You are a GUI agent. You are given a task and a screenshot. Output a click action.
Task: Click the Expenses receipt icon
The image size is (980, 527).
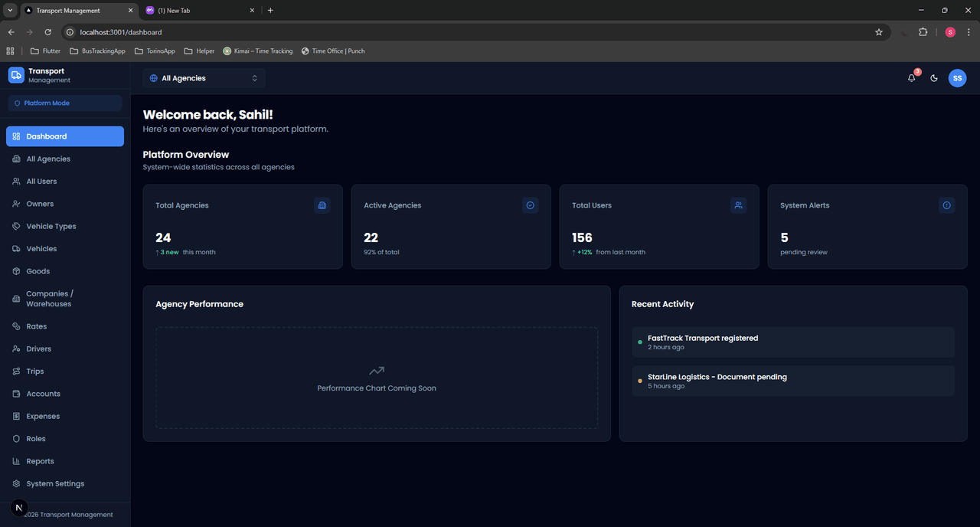[17, 416]
